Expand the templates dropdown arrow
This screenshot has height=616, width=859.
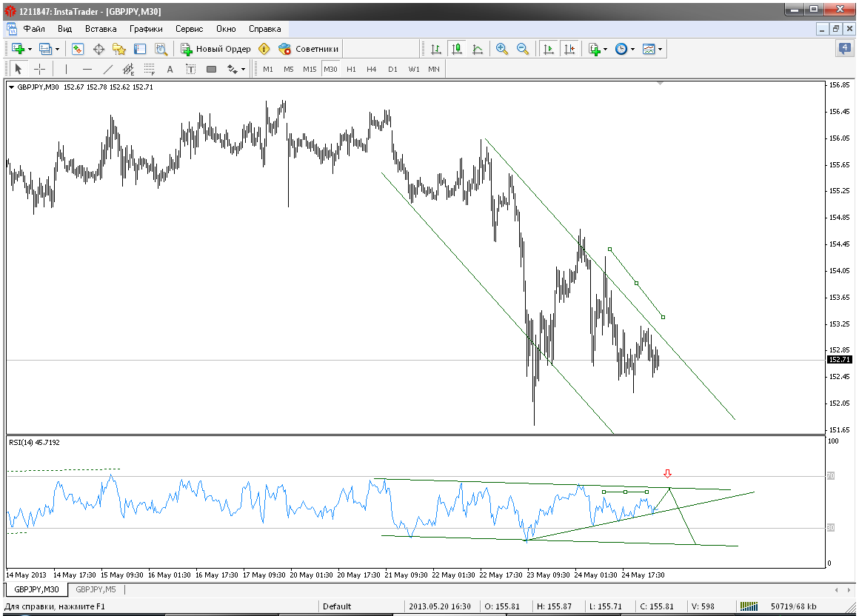pyautogui.click(x=660, y=50)
